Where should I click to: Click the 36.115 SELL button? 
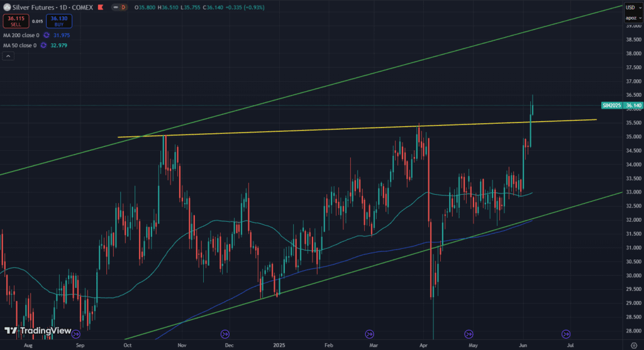tap(16, 21)
